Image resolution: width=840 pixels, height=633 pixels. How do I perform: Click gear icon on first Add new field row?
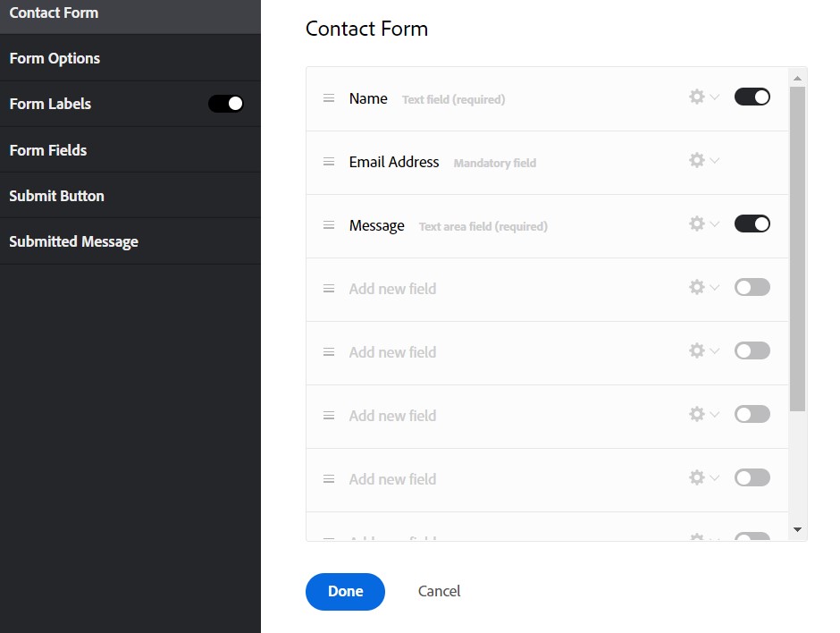697,287
